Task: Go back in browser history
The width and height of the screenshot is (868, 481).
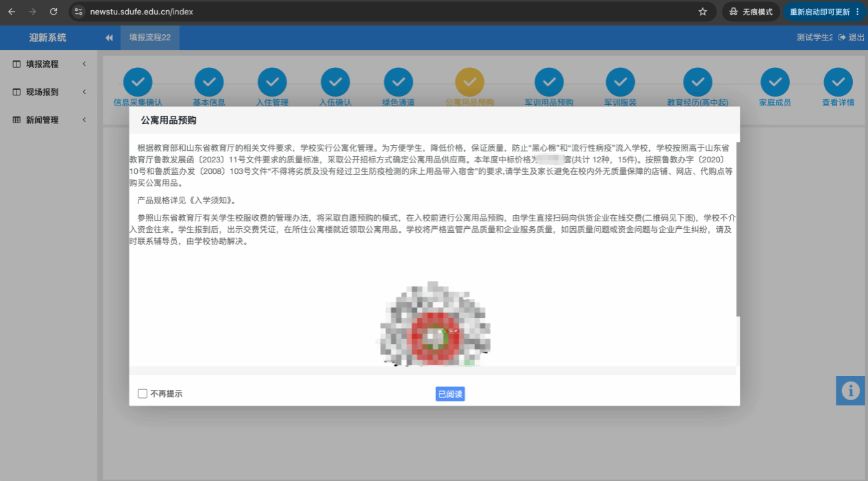Action: [x=12, y=12]
